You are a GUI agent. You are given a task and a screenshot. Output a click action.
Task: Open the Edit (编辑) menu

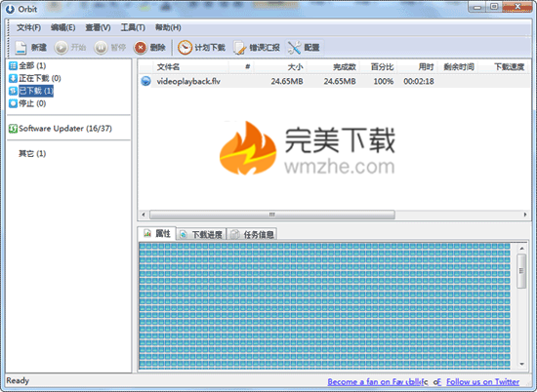(x=63, y=27)
